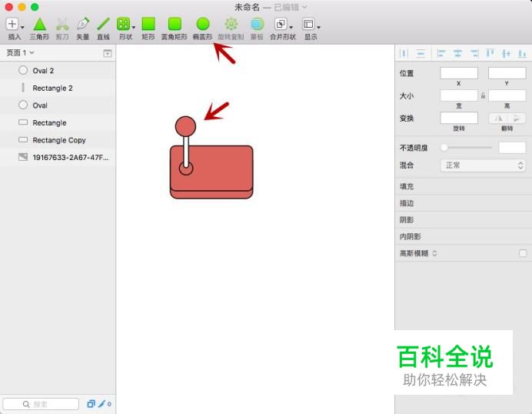Align selected layers to right edge
Image resolution: width=532 pixels, height=414 pixels.
(474, 53)
